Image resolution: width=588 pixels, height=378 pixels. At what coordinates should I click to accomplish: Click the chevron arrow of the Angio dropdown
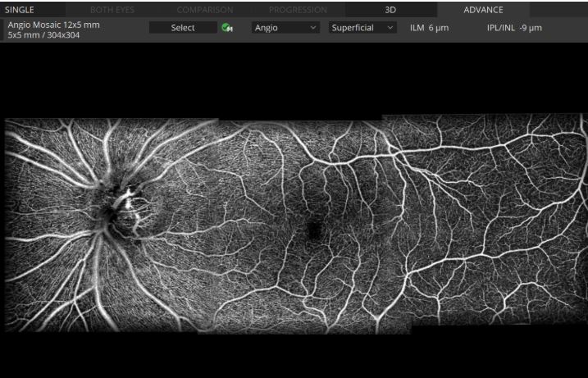(313, 28)
